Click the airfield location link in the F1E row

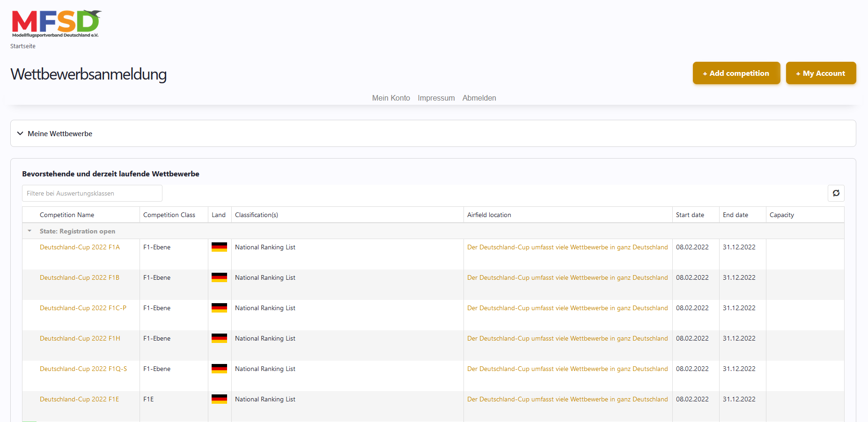567,399
